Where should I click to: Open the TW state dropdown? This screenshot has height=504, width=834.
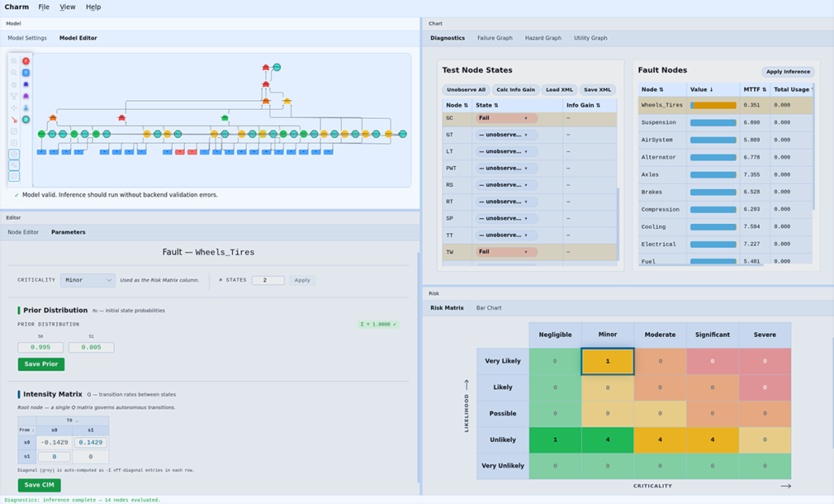(x=507, y=252)
